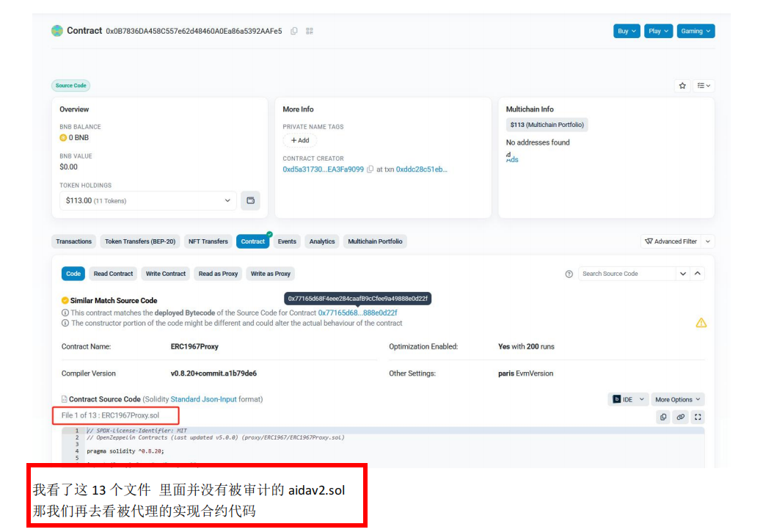Open the matched contract 0x77165d68 link
Image resolution: width=763 pixels, height=532 pixels.
357,313
